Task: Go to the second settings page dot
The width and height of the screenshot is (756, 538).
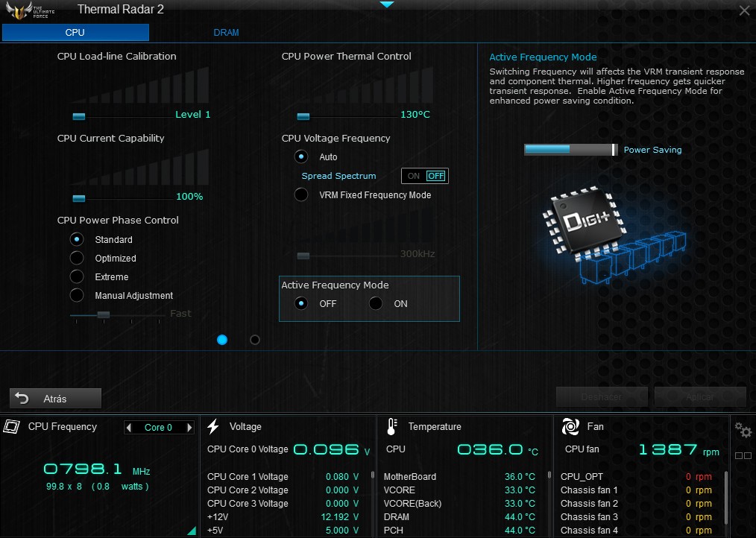Action: pos(255,340)
